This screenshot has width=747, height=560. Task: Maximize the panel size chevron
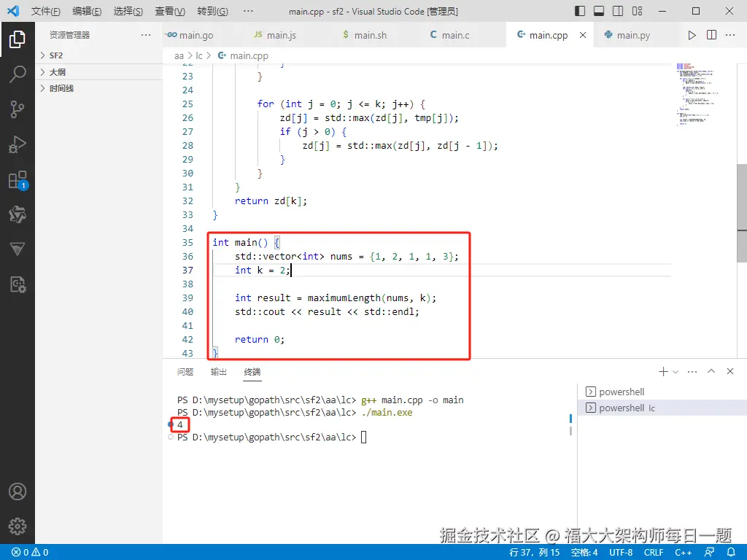point(711,371)
